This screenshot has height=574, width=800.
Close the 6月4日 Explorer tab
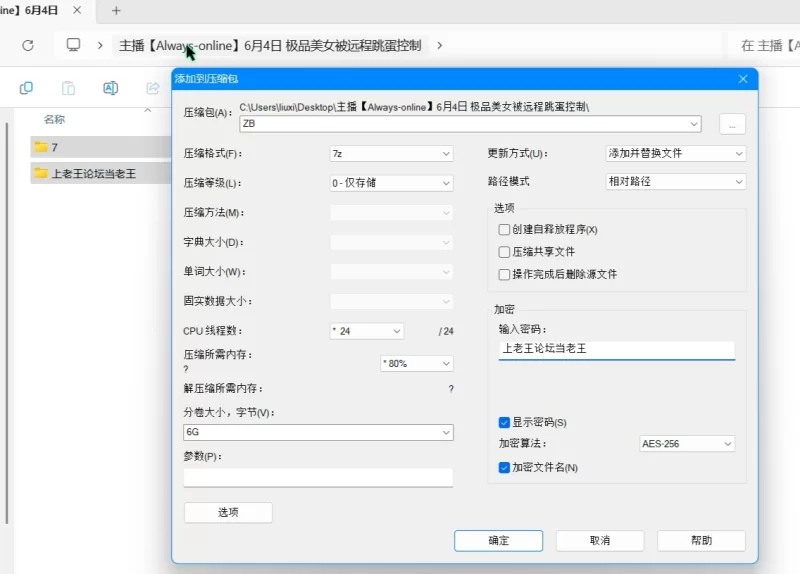point(77,10)
